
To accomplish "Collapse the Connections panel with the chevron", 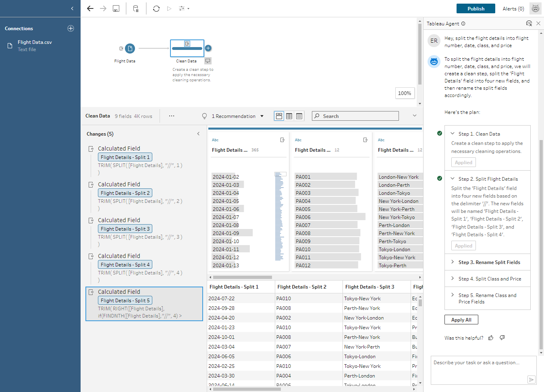I will [x=72, y=8].
